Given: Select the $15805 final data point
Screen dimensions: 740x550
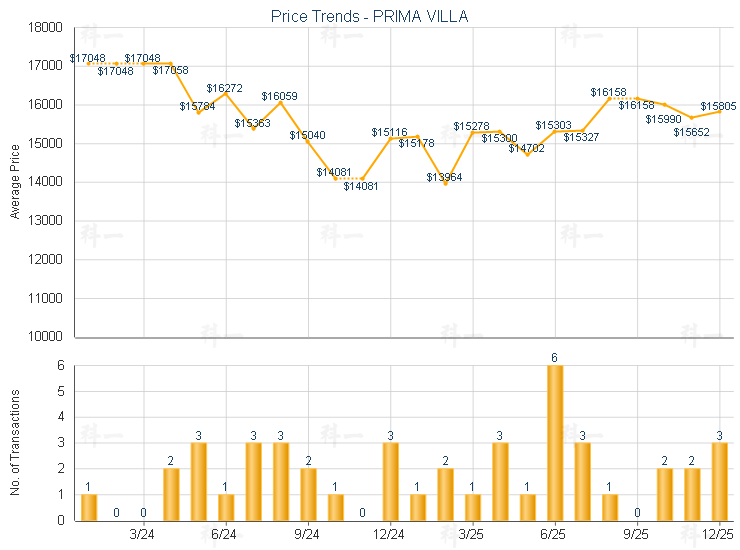Looking at the screenshot, I should click(719, 111).
